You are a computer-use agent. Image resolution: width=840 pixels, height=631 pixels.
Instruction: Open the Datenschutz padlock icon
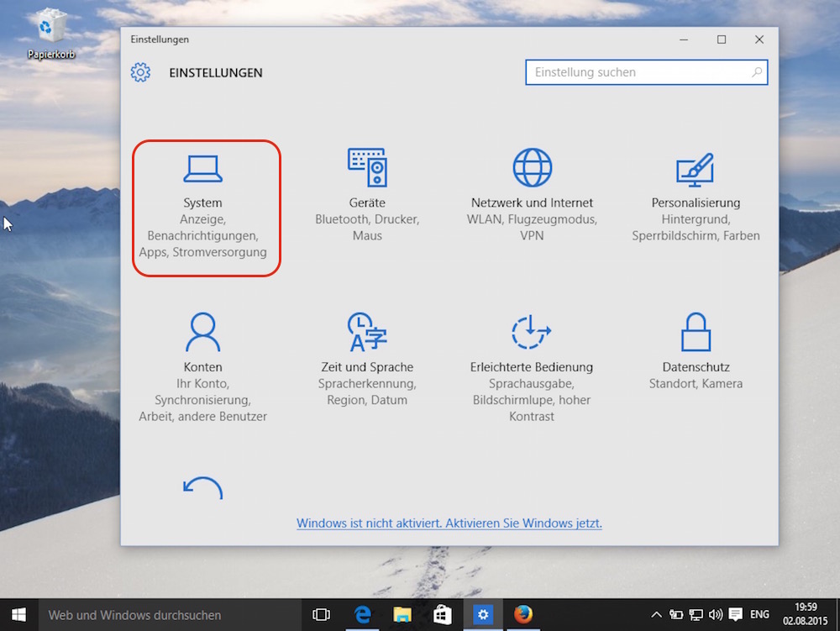tap(696, 332)
